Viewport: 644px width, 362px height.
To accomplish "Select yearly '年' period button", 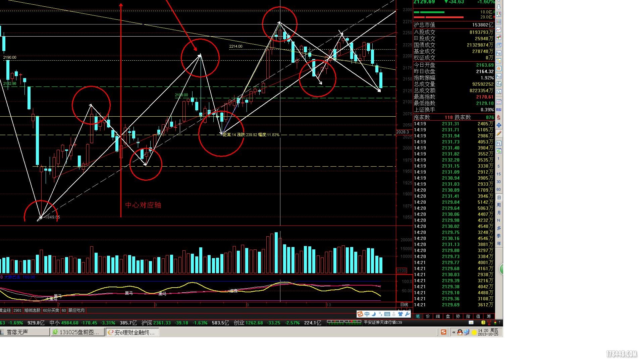I will pos(498,243).
